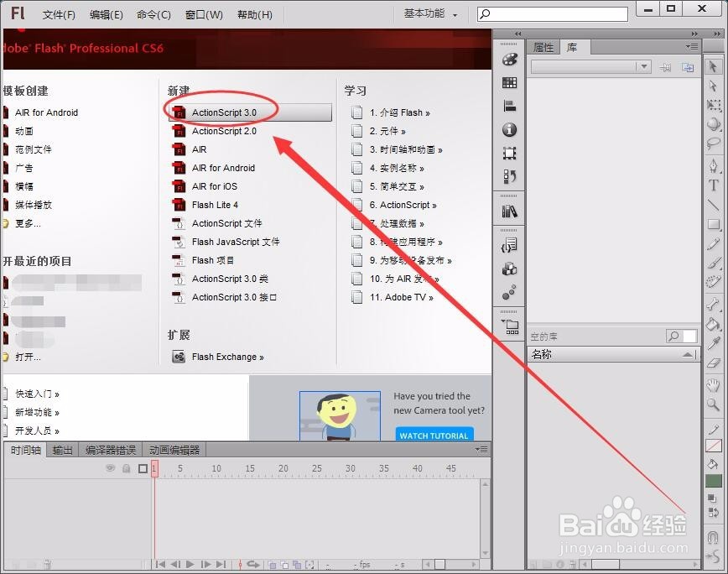This screenshot has width=728, height=574.
Task: Toggle sort order arrow in 名称 column
Action: tap(688, 355)
